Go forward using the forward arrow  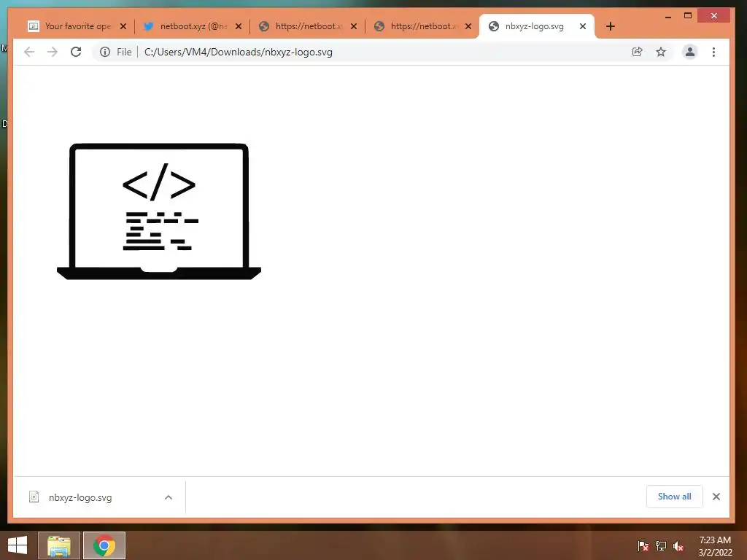click(x=53, y=52)
